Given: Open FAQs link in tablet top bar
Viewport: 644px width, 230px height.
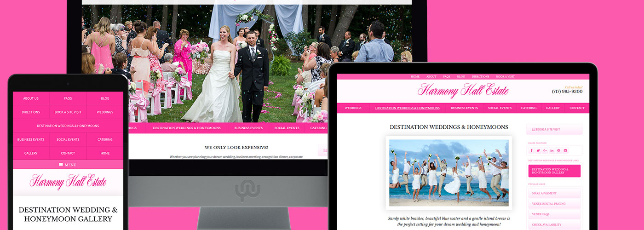Looking at the screenshot, I should click(447, 76).
